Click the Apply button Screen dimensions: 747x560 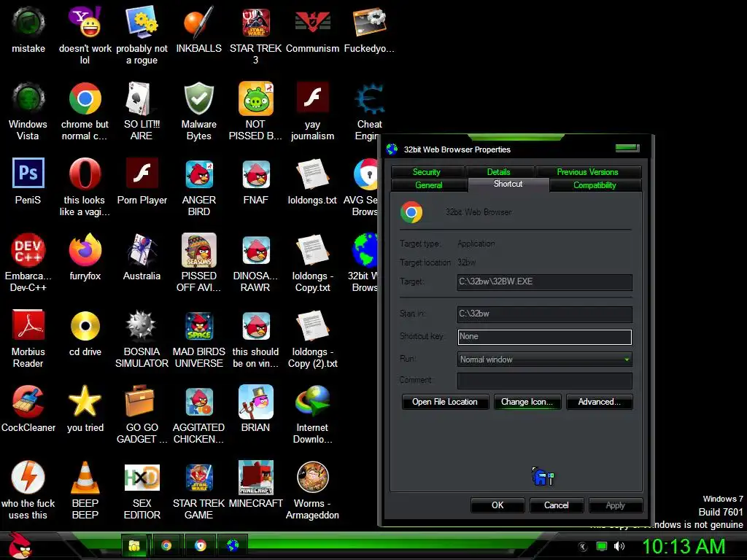[616, 505]
